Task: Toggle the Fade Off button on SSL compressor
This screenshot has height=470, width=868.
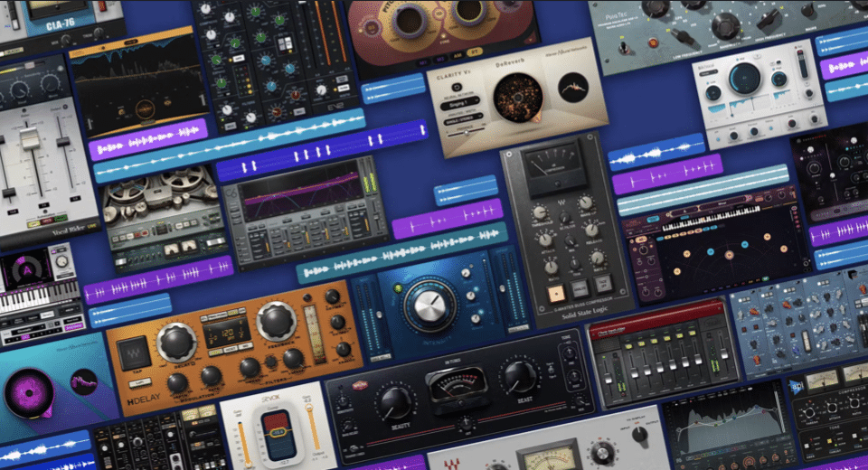Action: tap(602, 284)
